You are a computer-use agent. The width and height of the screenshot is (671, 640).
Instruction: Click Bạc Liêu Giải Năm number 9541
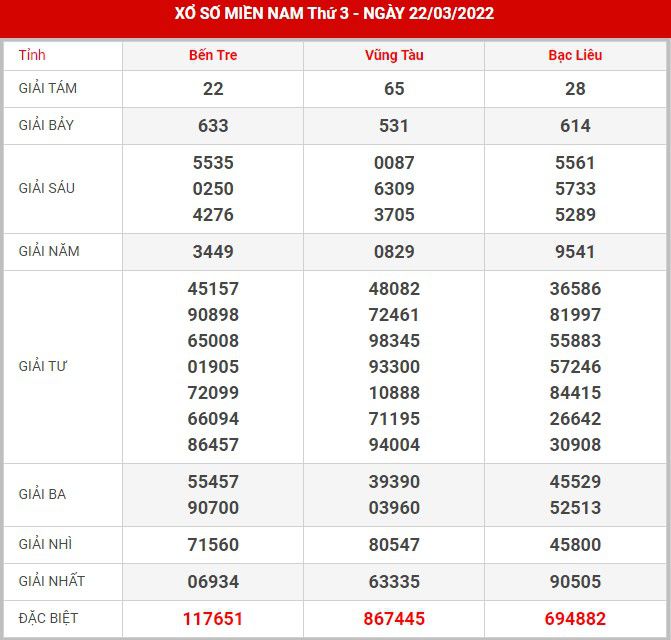click(x=575, y=252)
